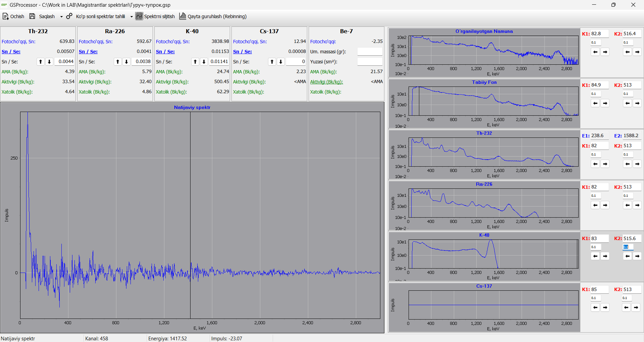Decrease Ra-226 Sn / Se with down arrow
Image resolution: width=644 pixels, height=342 pixels.
126,62
